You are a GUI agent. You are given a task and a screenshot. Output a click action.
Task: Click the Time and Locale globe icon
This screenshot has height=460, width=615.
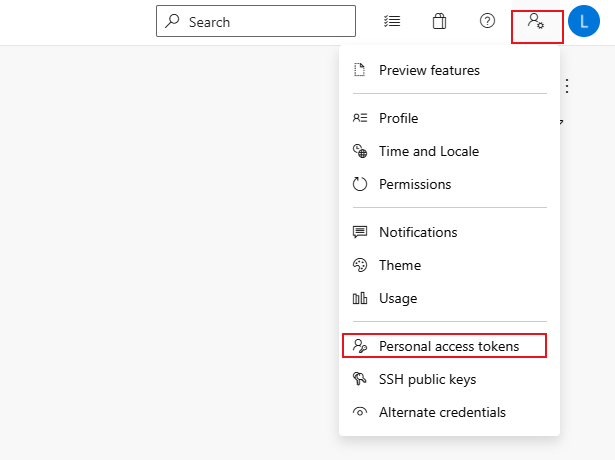point(360,151)
